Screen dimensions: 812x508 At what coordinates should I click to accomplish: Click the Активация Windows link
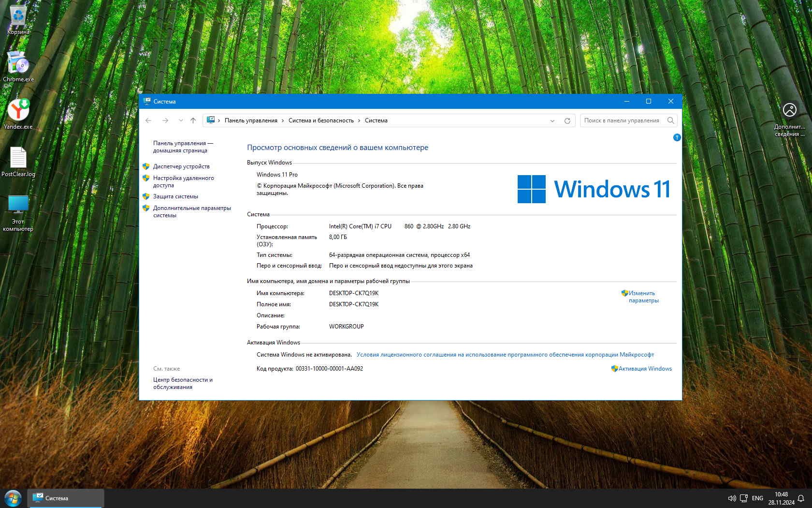tap(645, 369)
